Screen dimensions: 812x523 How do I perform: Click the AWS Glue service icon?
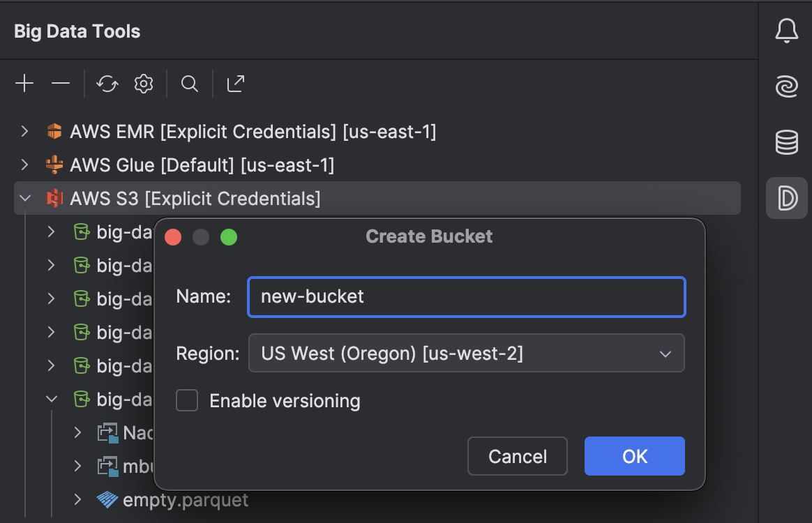pos(54,165)
